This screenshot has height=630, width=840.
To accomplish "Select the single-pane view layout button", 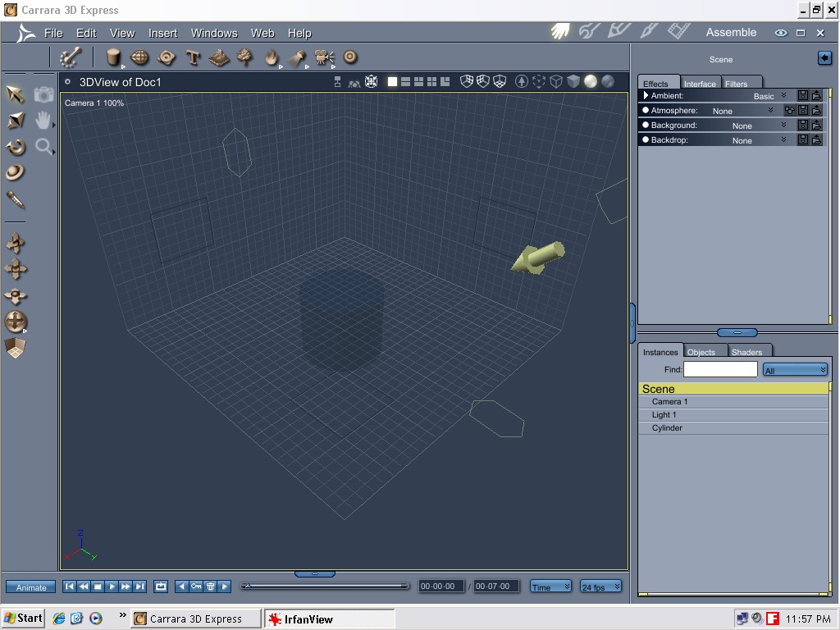I will (x=392, y=82).
